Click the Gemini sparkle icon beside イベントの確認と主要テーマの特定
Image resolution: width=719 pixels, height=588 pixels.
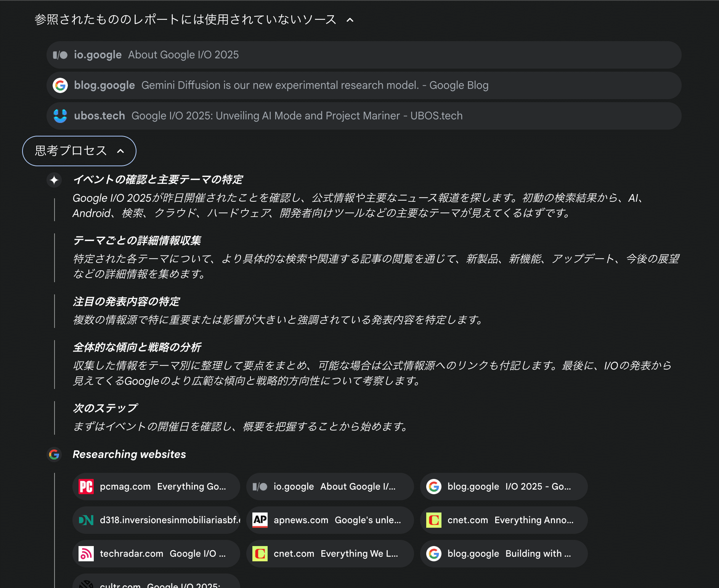coord(54,180)
